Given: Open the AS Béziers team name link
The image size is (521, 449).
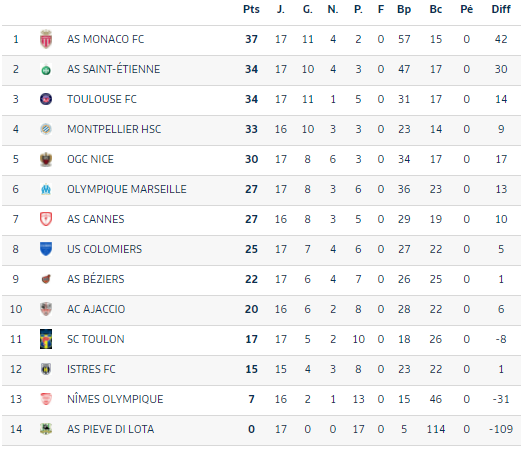Looking at the screenshot, I should tap(96, 279).
